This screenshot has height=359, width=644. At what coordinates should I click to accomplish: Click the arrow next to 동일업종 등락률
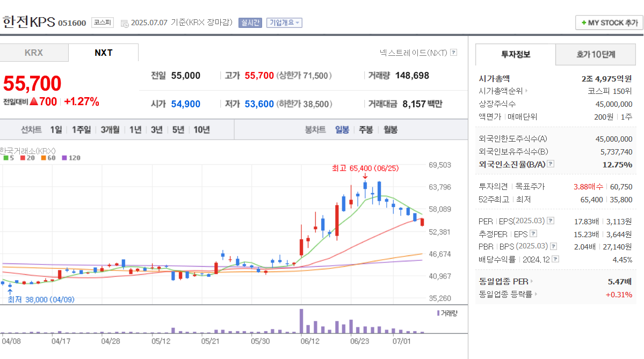click(x=536, y=294)
